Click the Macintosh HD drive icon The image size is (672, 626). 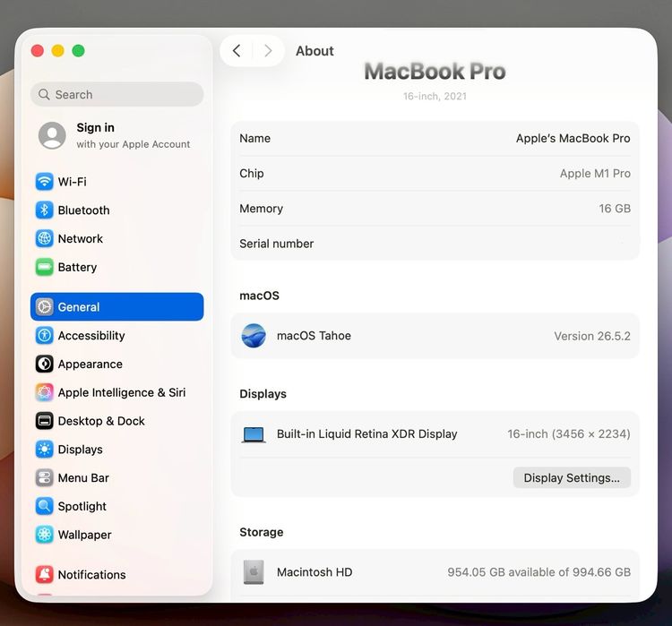[254, 572]
